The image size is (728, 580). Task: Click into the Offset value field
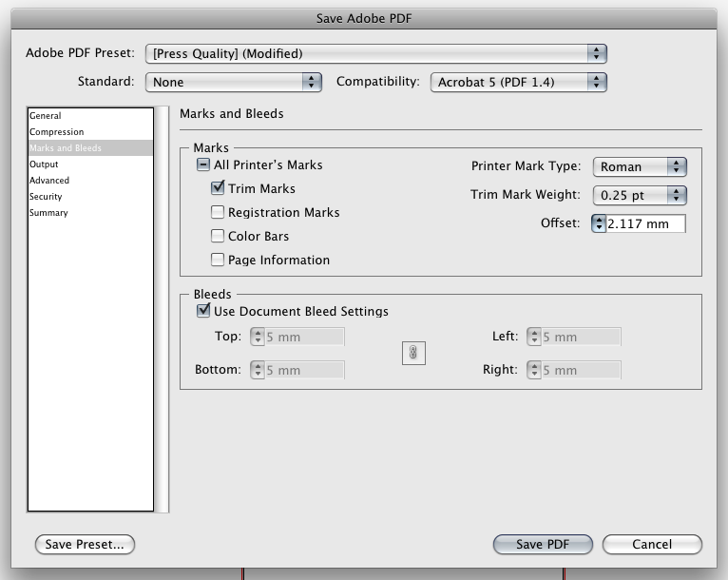[645, 223]
